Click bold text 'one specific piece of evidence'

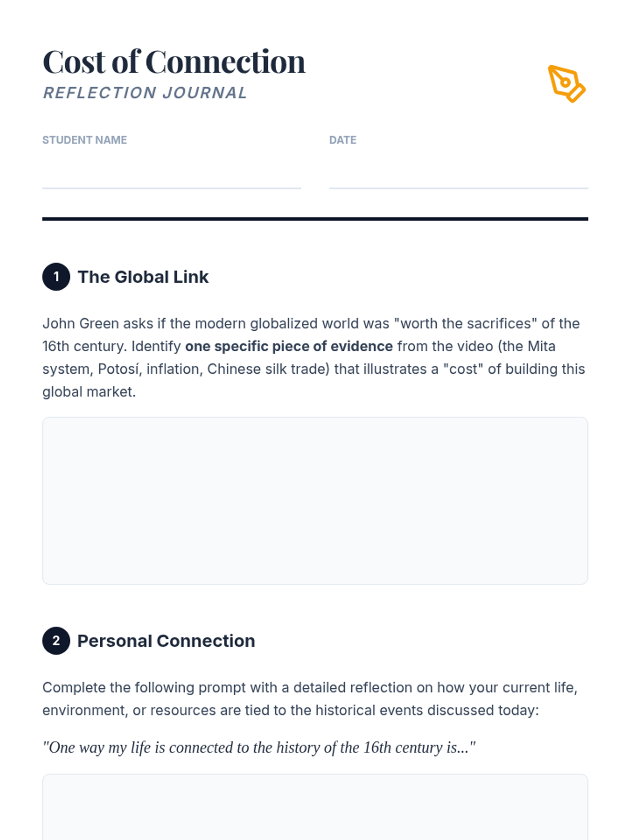point(289,346)
